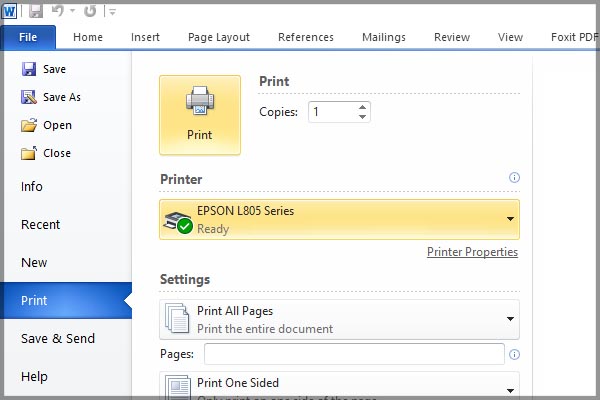Click the Save As icon in sidebar
Image resolution: width=600 pixels, height=400 pixels.
[28, 97]
